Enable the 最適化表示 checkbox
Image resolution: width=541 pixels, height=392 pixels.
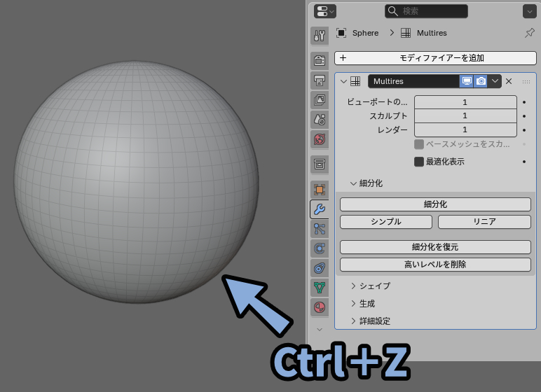click(419, 162)
